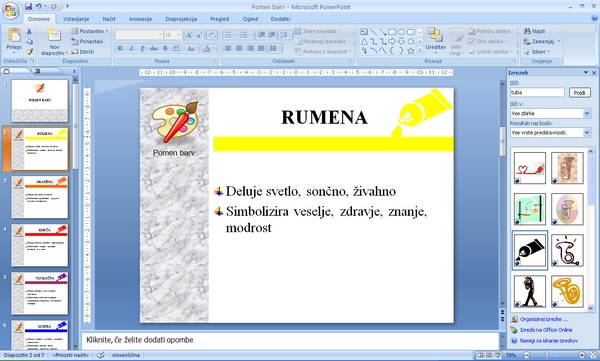Open the Risanje group dialog launcher

tap(514, 61)
